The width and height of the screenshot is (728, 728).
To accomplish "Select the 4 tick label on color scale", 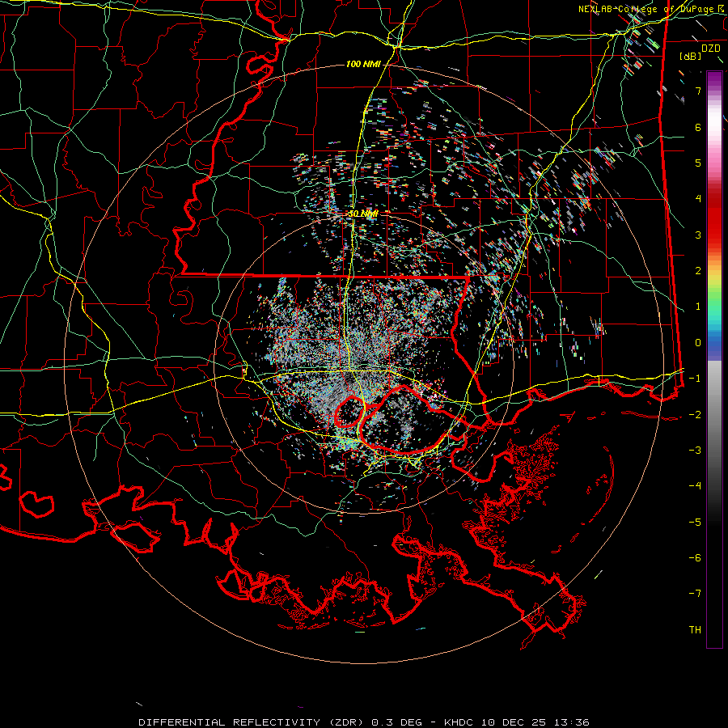I will pyautogui.click(x=698, y=199).
